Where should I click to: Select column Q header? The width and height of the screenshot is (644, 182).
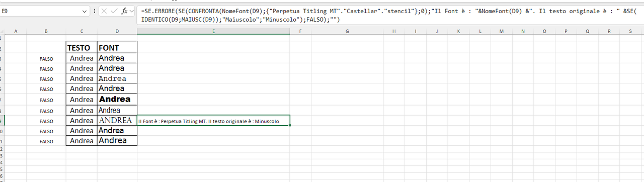click(x=588, y=31)
